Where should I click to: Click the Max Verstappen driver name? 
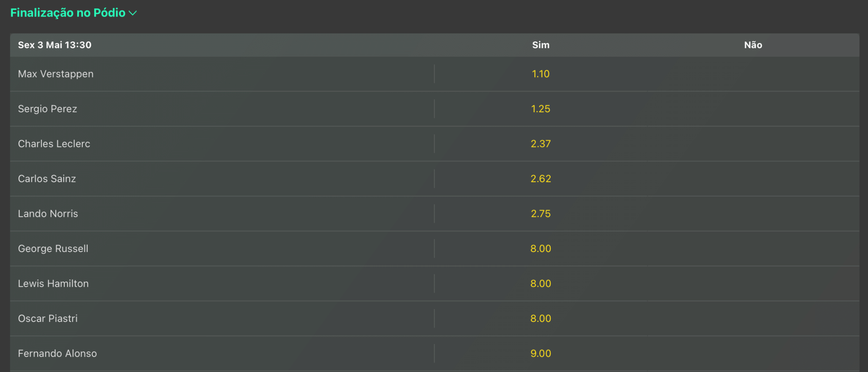coord(56,74)
